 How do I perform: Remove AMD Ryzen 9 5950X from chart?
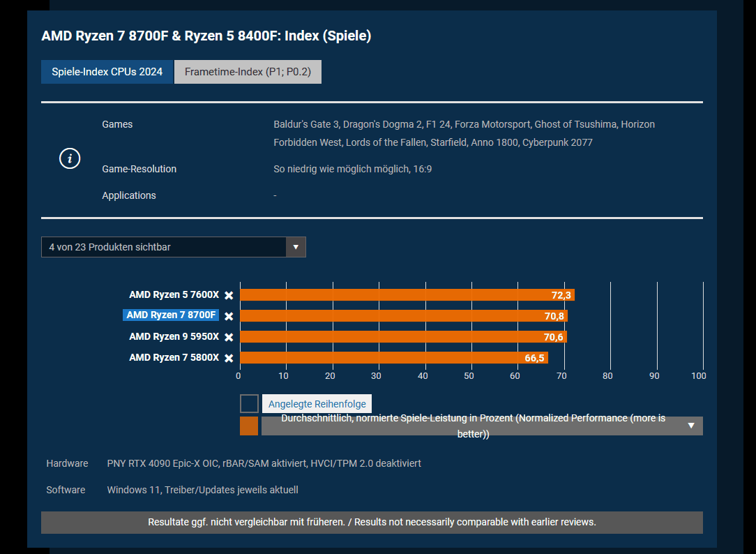(229, 337)
